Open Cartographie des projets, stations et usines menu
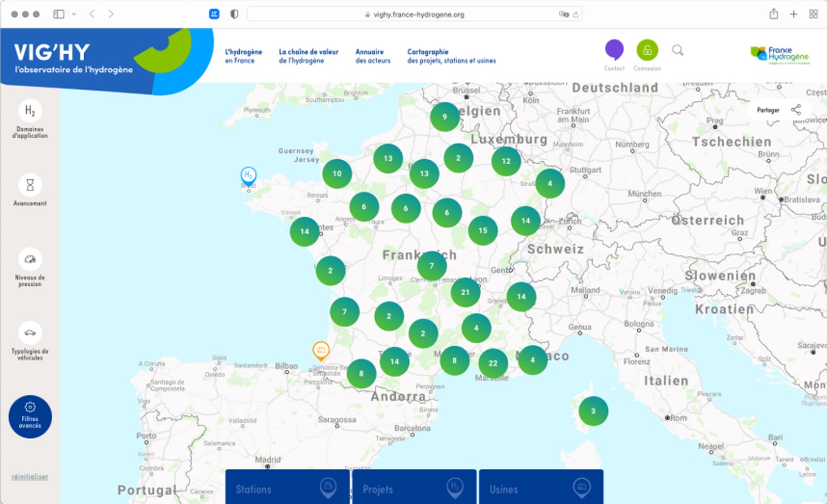827x504 pixels. point(451,56)
